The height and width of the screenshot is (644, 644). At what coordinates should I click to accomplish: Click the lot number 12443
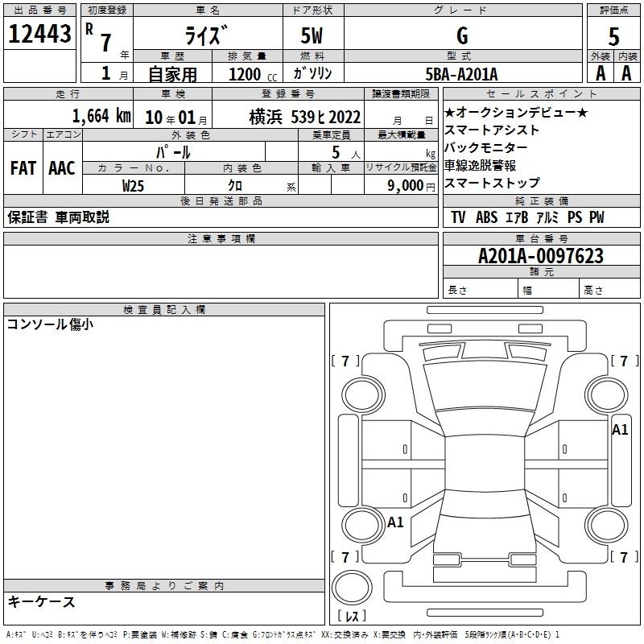pos(39,35)
